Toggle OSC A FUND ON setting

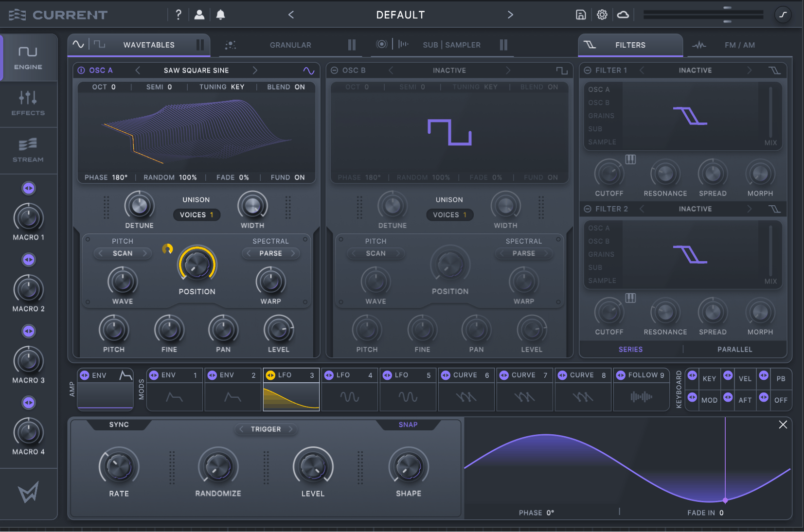[x=287, y=177]
